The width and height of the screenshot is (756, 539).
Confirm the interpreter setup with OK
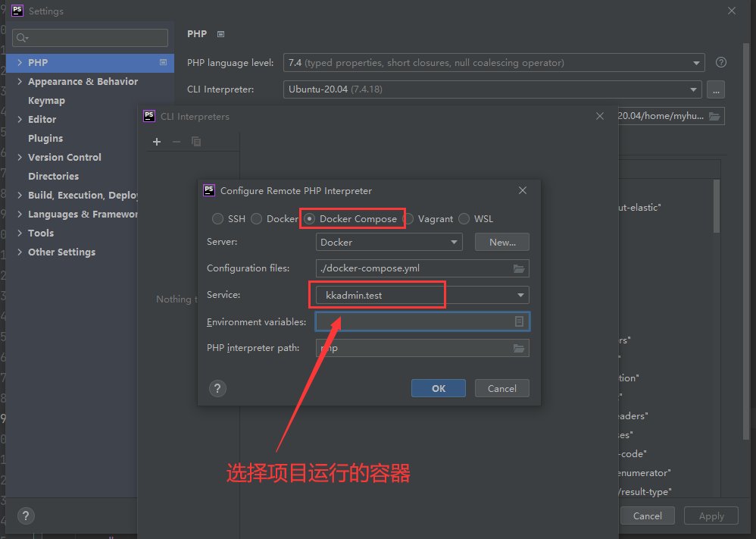[438, 387]
